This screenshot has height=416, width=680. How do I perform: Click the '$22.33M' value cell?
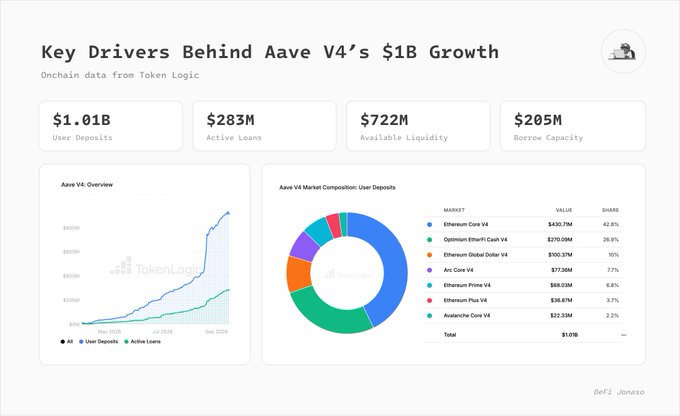click(562, 316)
